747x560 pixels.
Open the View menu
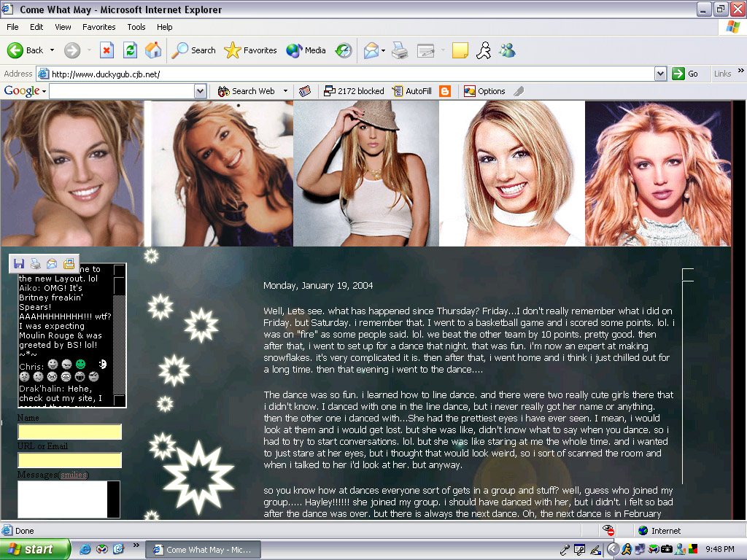63,27
